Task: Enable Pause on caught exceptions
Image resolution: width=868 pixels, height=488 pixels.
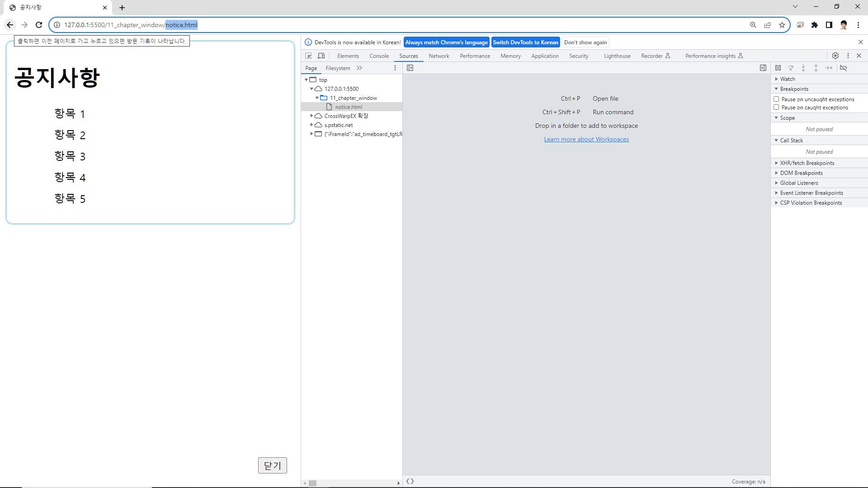Action: tap(776, 108)
